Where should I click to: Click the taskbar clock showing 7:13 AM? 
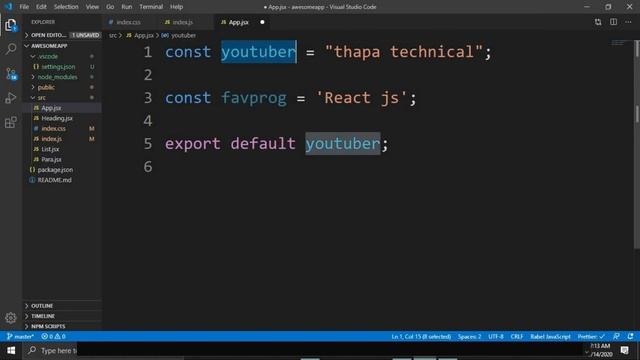tap(601, 350)
